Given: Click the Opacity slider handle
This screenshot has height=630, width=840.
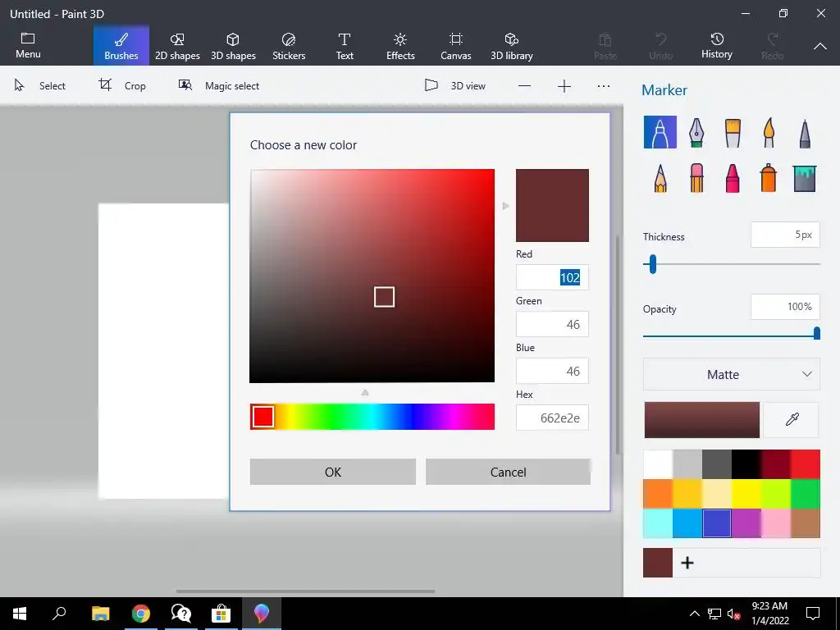Looking at the screenshot, I should (816, 334).
